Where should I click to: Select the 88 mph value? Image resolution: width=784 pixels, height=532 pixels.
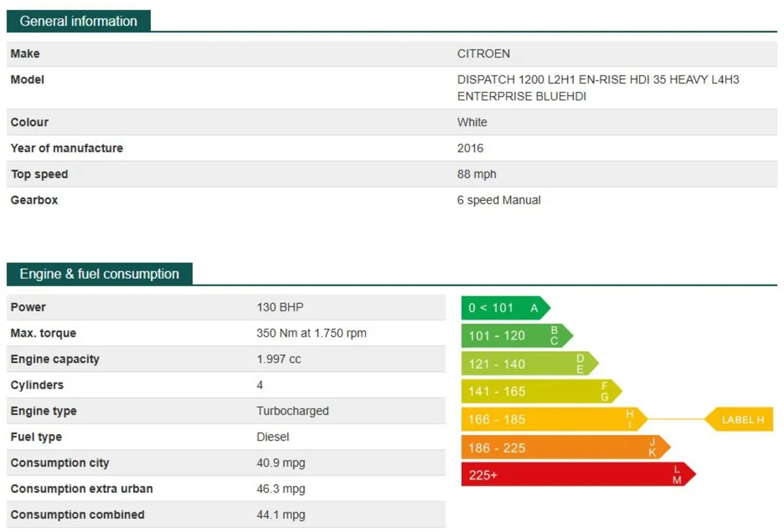tap(477, 174)
